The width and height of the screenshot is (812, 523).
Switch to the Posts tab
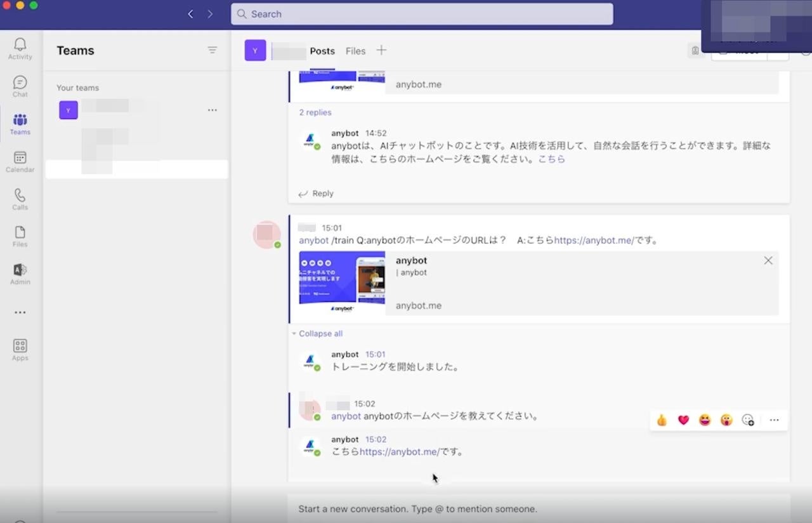322,51
